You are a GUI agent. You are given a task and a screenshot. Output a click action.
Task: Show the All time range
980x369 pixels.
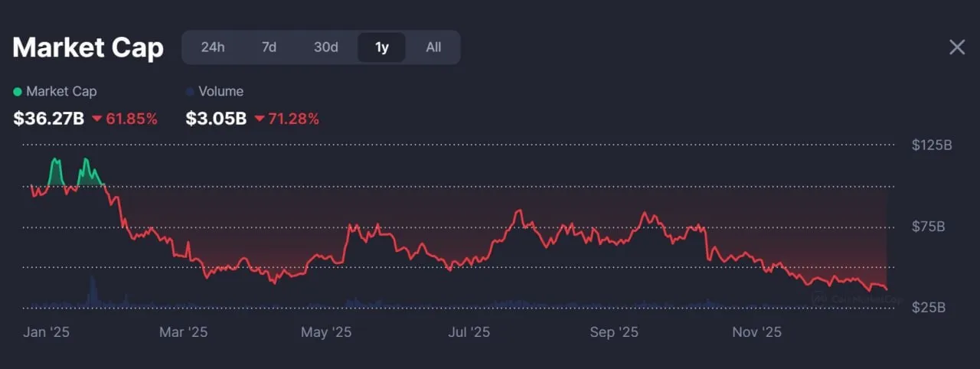coord(433,47)
